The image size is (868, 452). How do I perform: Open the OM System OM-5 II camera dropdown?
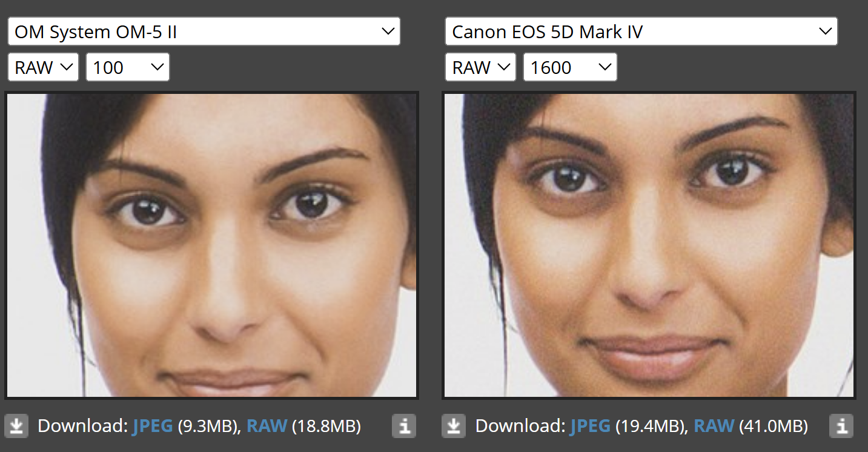[x=204, y=32]
